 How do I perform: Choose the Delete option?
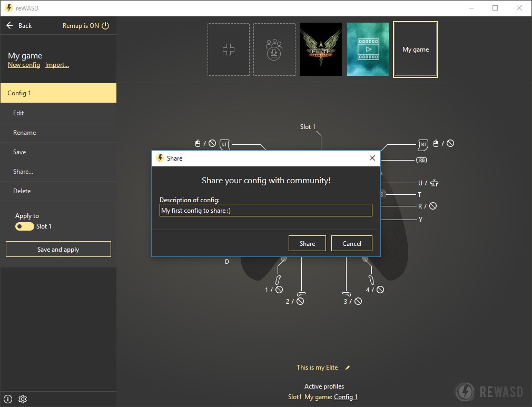58,191
